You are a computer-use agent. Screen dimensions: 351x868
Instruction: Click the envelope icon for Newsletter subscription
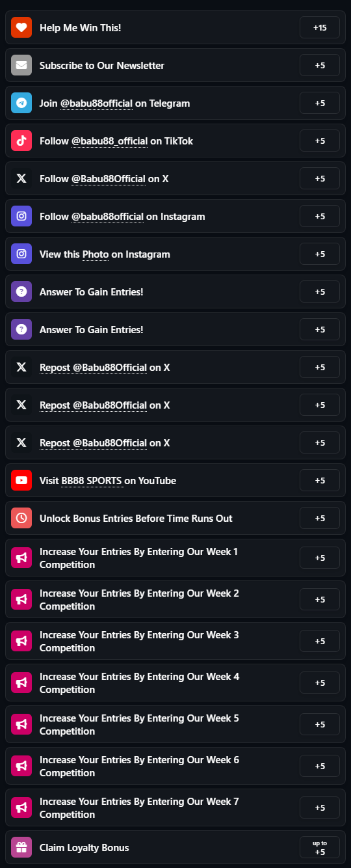click(21, 65)
